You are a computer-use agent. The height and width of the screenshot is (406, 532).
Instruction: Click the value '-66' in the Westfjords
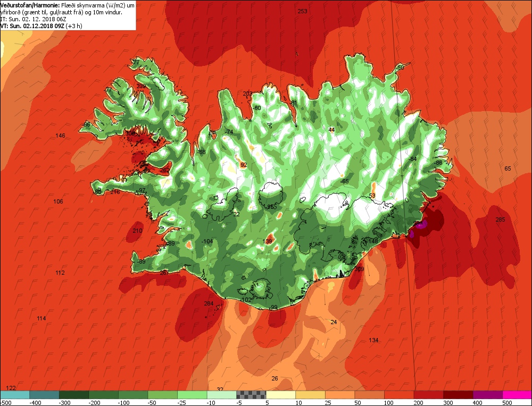[86, 124]
